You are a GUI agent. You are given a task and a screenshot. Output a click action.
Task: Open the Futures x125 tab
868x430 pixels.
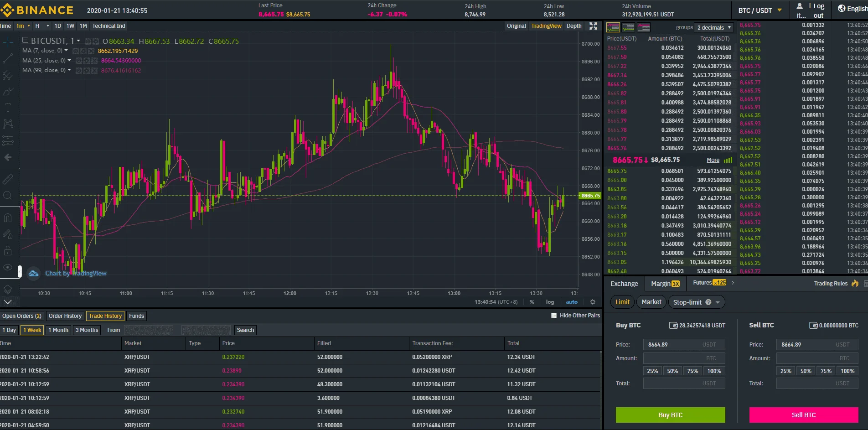click(709, 283)
